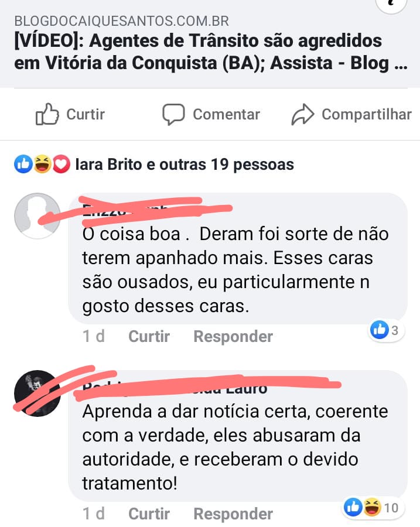Tap the second comment's '1 d' timestamp
Image resolution: width=420 pixels, height=527 pixels.
coord(94,514)
